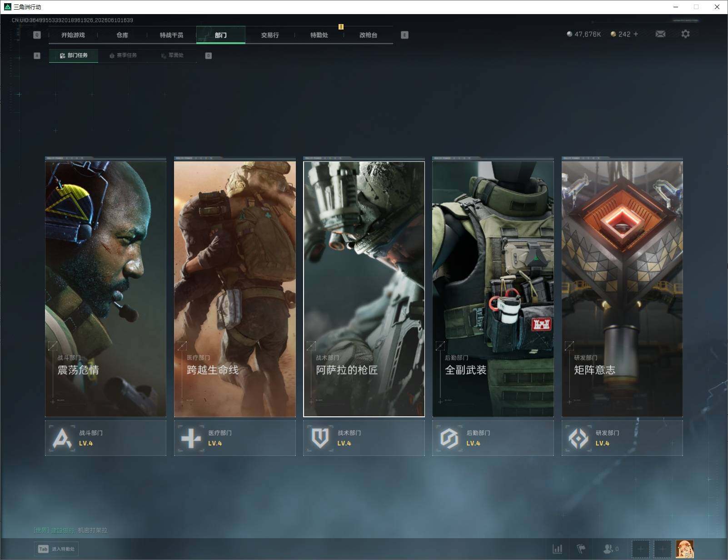
Task: Click the second empty teammate slot
Action: click(663, 550)
